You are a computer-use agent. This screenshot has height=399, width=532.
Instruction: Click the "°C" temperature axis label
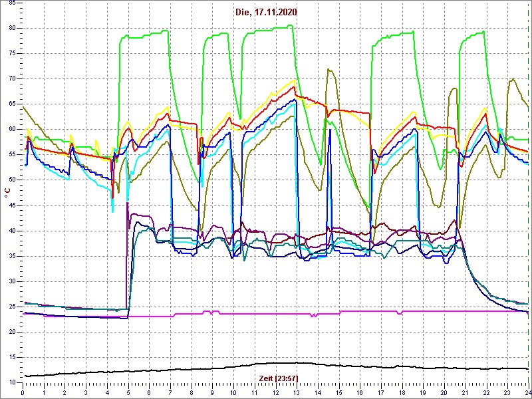[x=7, y=193]
